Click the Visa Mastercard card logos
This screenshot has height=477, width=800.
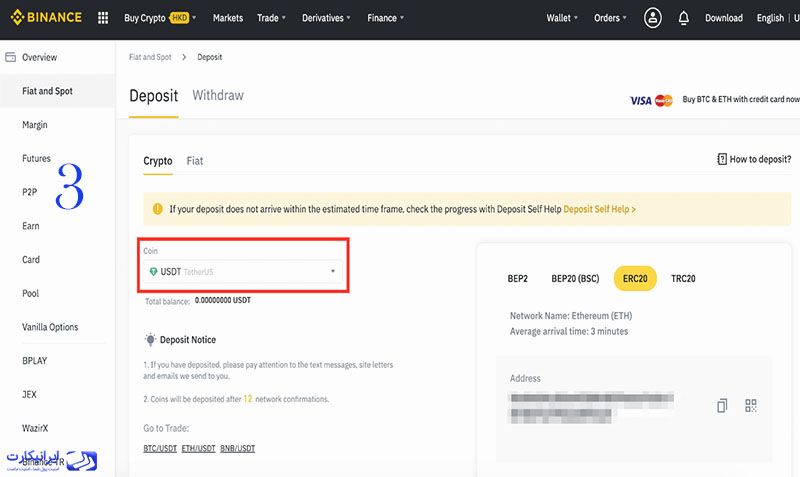(651, 101)
